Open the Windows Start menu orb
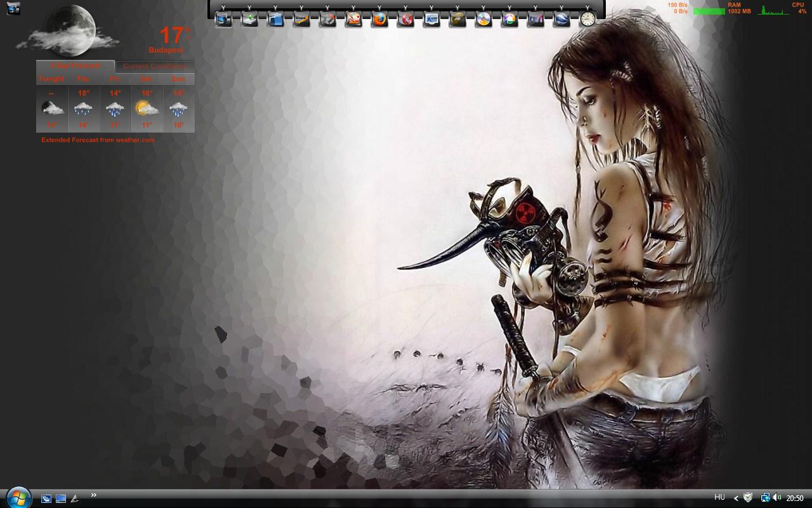This screenshot has width=812, height=508. pos(18,497)
